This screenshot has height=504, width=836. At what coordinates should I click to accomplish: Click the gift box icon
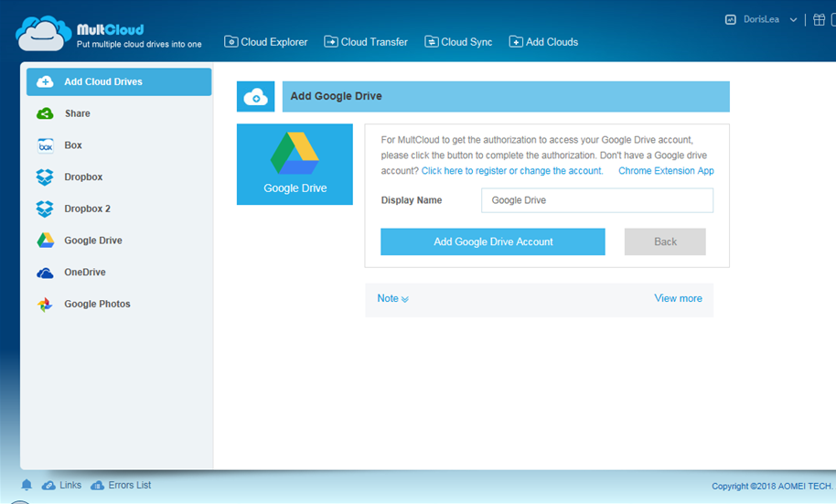click(x=819, y=20)
